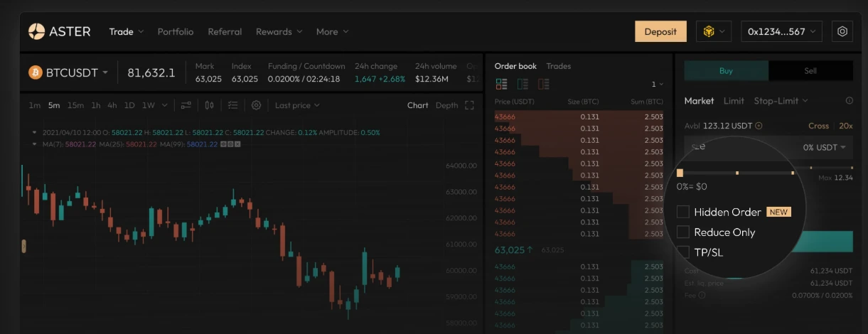Show the Depth view
The width and height of the screenshot is (868, 334).
pyautogui.click(x=446, y=105)
